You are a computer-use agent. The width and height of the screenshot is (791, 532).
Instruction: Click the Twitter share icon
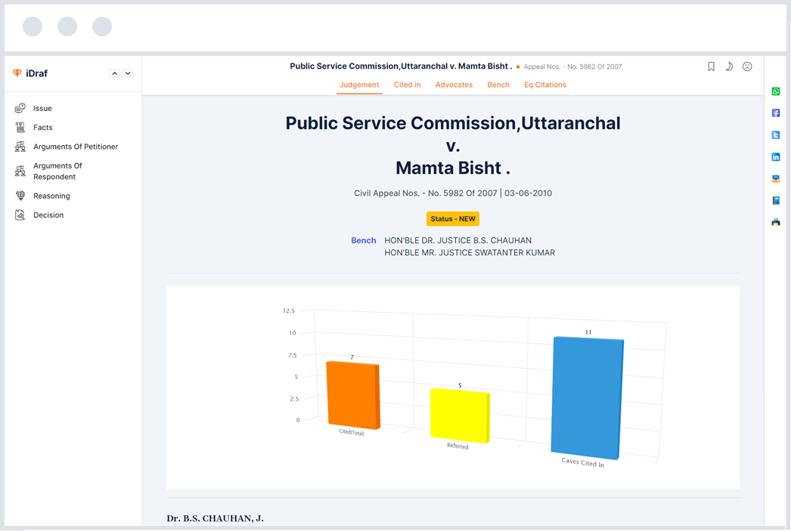tap(776, 135)
